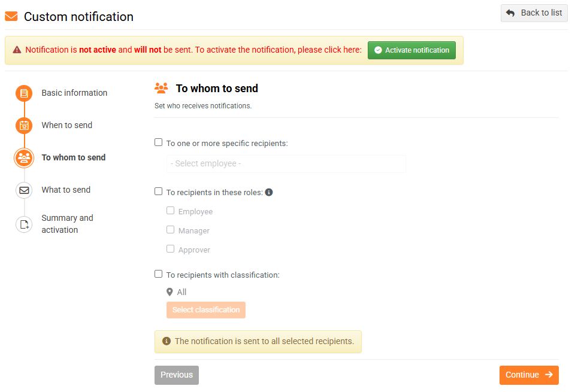Image resolution: width=572 pixels, height=392 pixels.
Task: Return using Back to list button
Action: coord(534,13)
